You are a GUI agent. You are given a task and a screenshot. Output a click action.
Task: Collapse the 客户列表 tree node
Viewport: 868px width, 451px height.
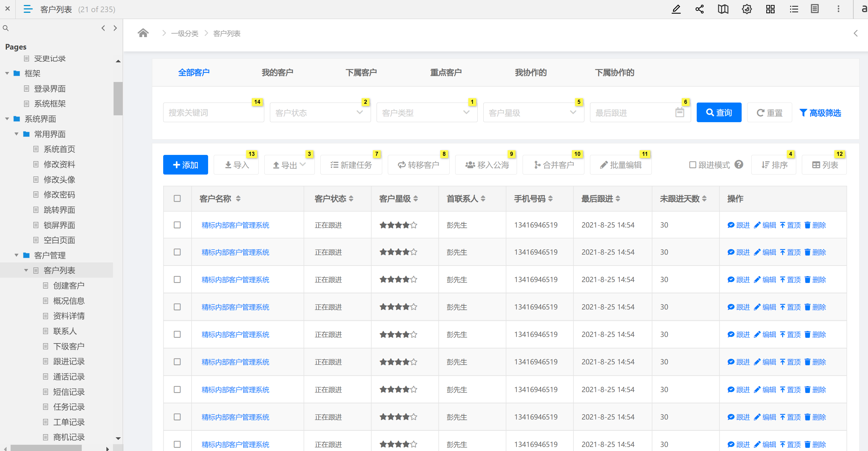26,270
